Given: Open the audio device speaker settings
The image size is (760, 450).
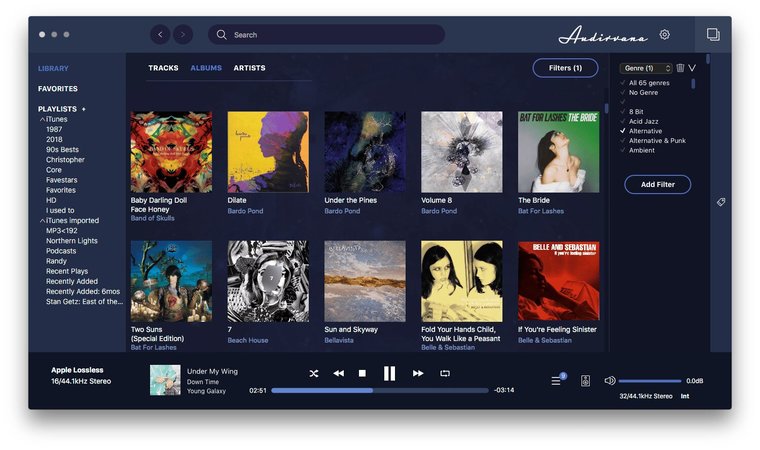Looking at the screenshot, I should pyautogui.click(x=586, y=381).
